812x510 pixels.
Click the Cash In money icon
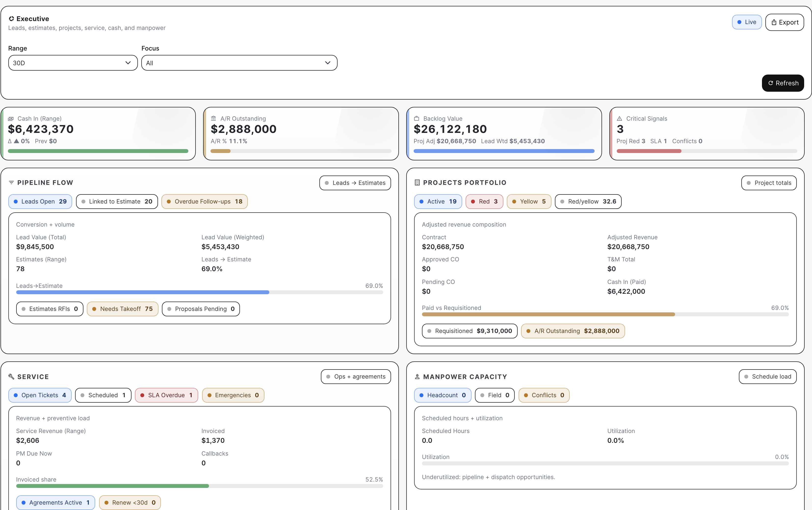click(11, 119)
